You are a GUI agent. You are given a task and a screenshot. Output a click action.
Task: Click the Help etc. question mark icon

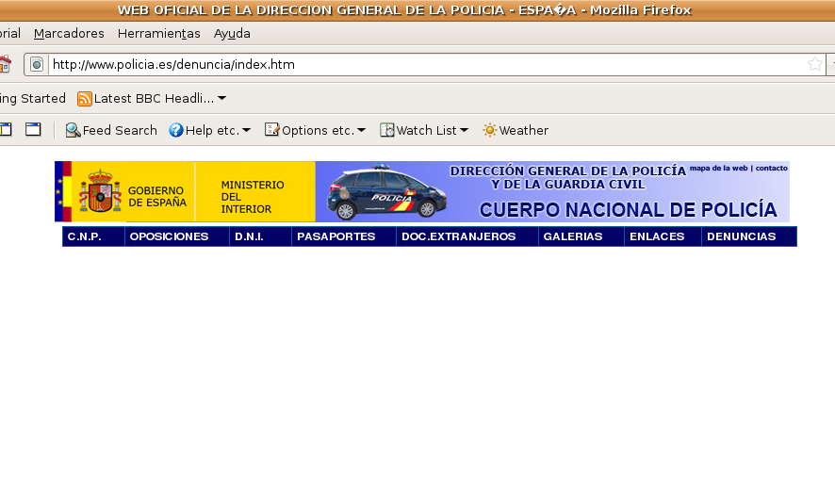[175, 130]
